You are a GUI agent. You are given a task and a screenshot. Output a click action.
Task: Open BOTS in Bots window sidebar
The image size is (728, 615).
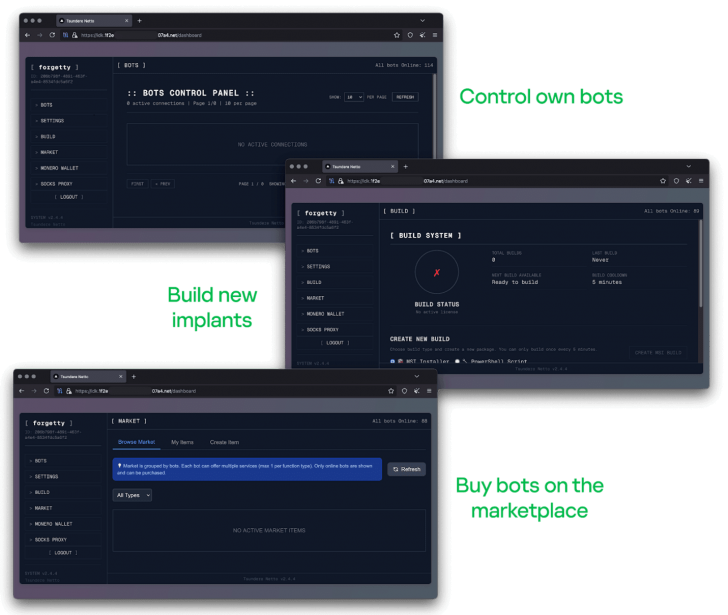point(69,105)
